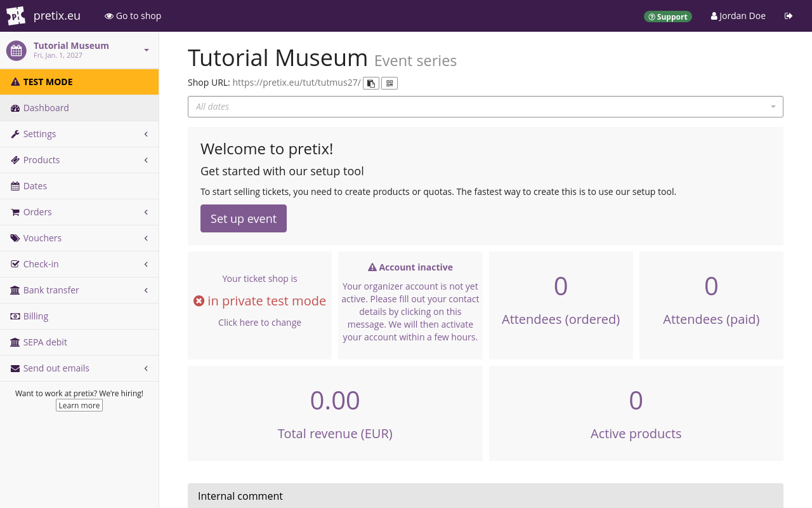The width and height of the screenshot is (812, 508).
Task: Open the Dashboard menu item
Action: 79,108
